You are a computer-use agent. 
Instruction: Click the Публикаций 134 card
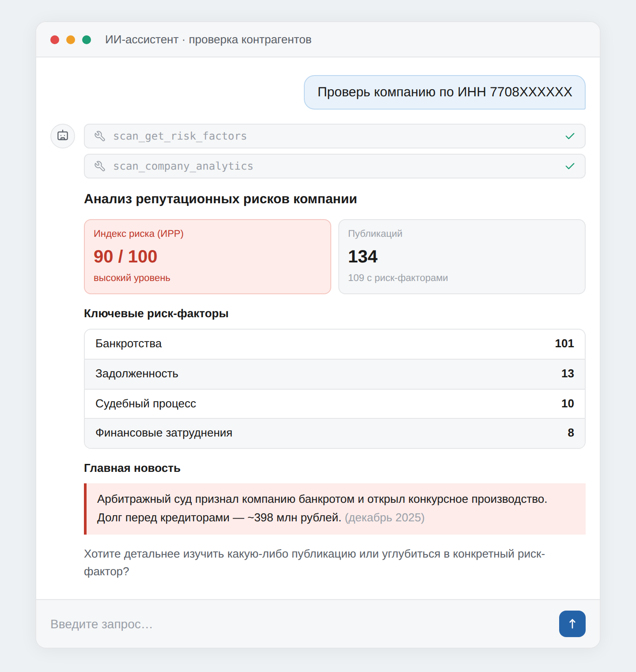[x=462, y=257]
